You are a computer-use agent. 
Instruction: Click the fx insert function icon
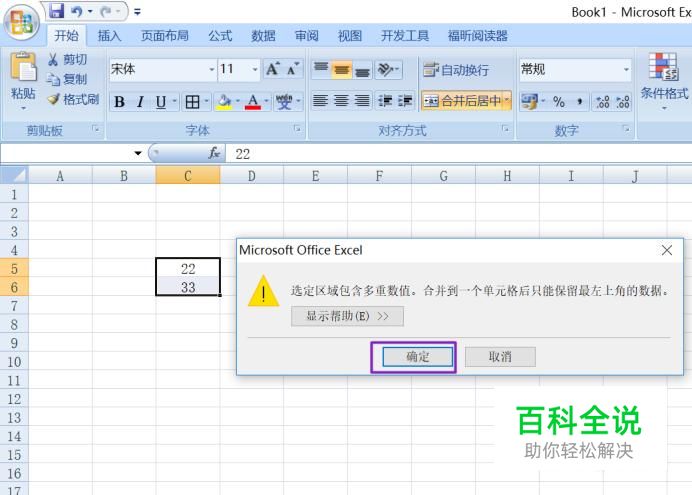(x=214, y=153)
